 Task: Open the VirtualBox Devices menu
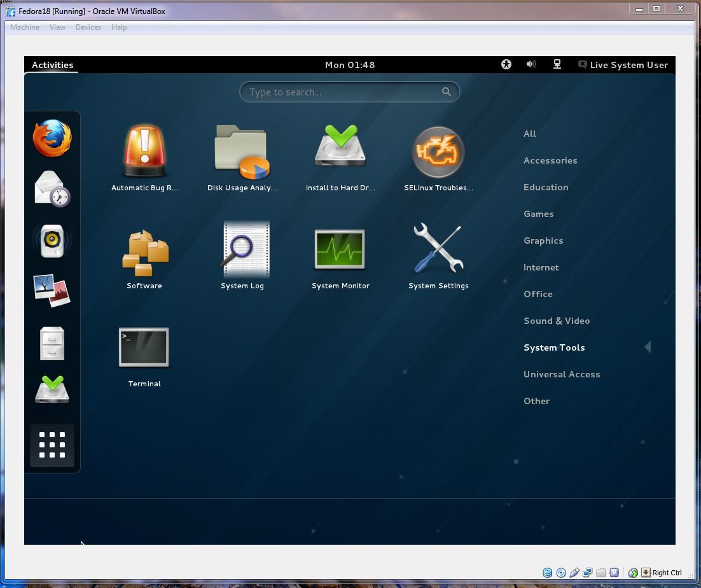pos(88,27)
